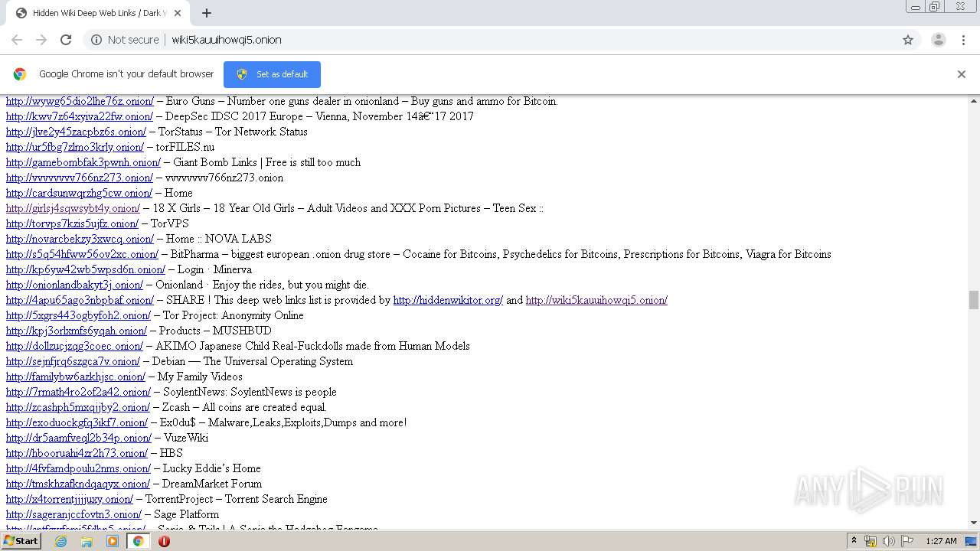Close the Hidden Wiki Deep Web Links tab
Image resolution: width=980 pixels, height=551 pixels.
[178, 13]
